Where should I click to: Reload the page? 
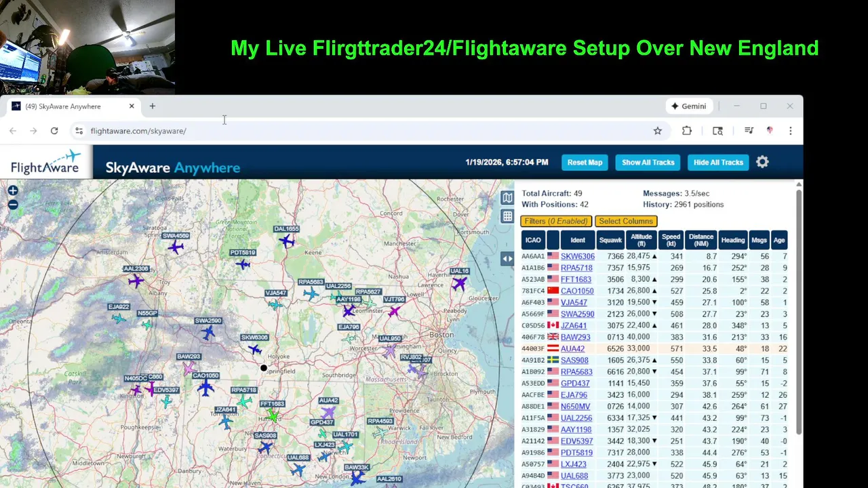54,131
